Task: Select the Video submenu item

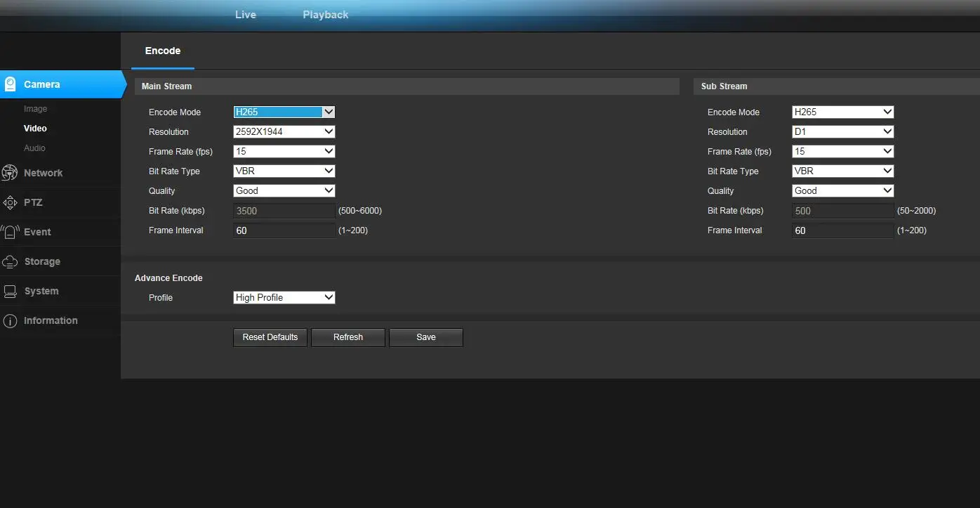Action: click(x=35, y=129)
